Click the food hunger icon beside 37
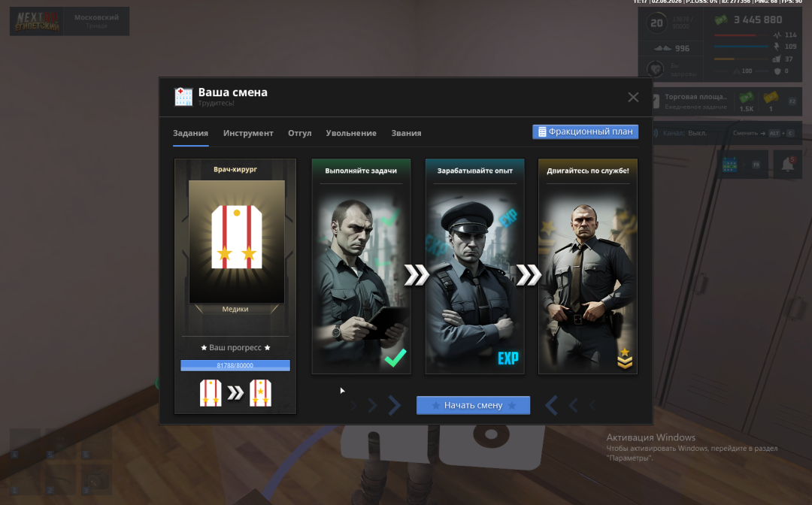 777,59
